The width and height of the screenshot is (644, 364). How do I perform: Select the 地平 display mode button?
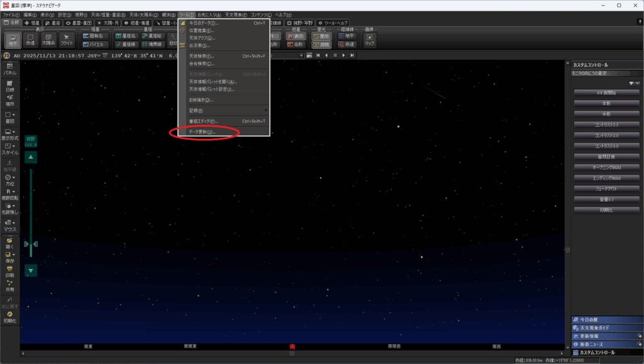[13, 40]
